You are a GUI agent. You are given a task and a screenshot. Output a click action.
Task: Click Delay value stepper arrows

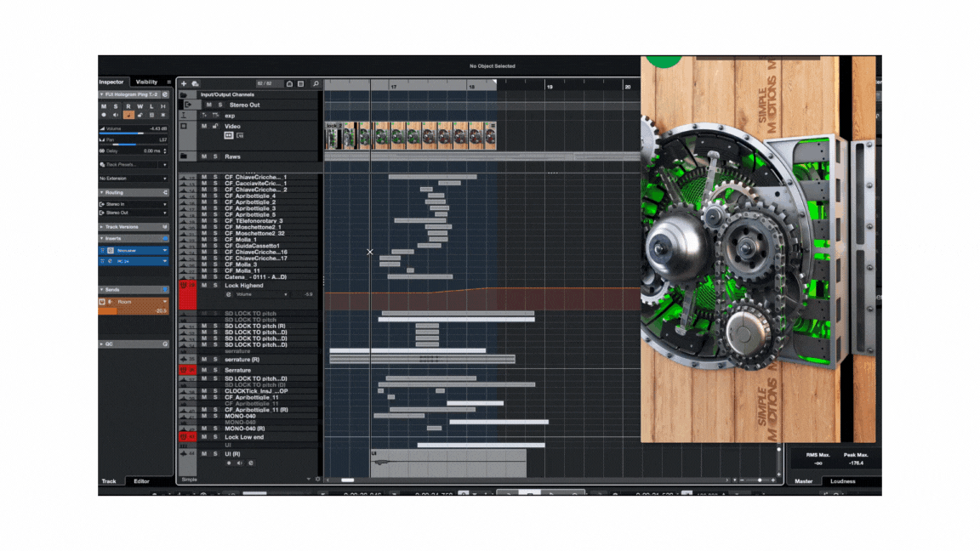coord(165,151)
